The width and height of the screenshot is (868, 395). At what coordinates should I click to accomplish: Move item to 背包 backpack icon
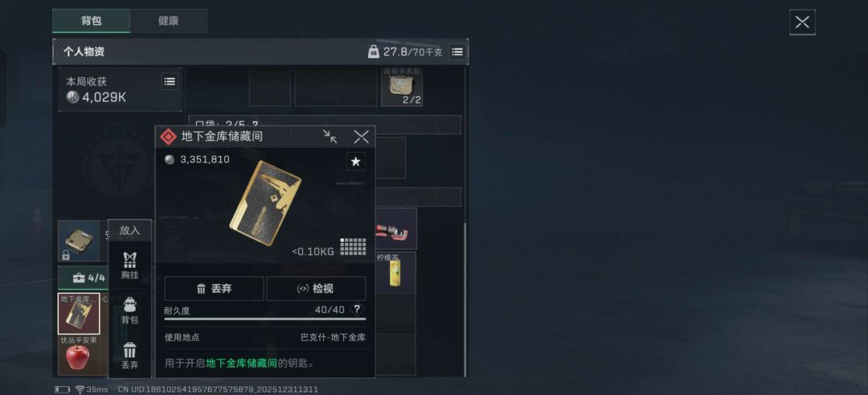129,311
